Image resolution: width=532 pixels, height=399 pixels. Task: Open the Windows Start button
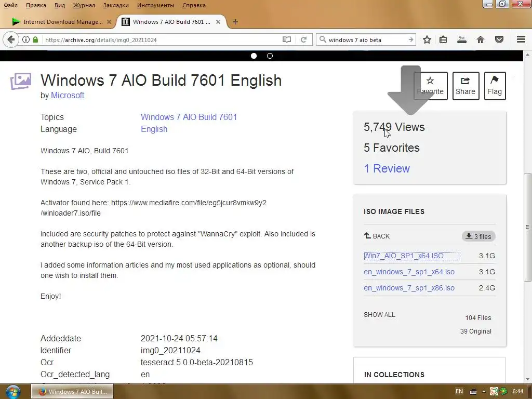coord(12,392)
